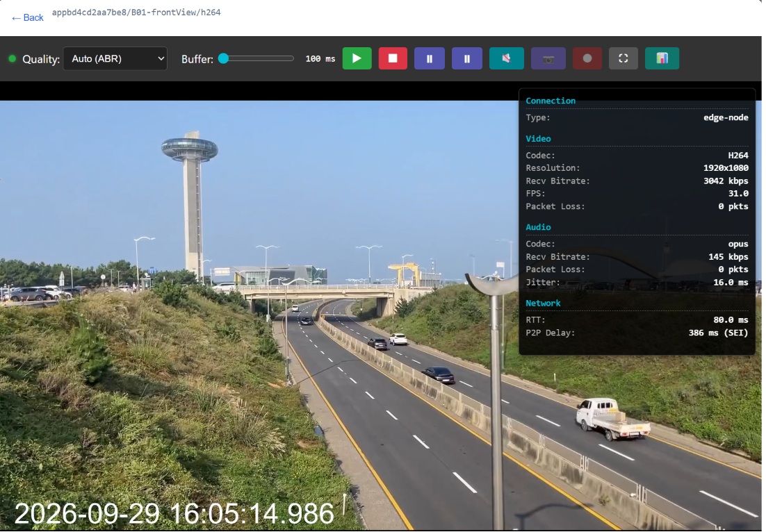Click the Audio section heading

(538, 227)
